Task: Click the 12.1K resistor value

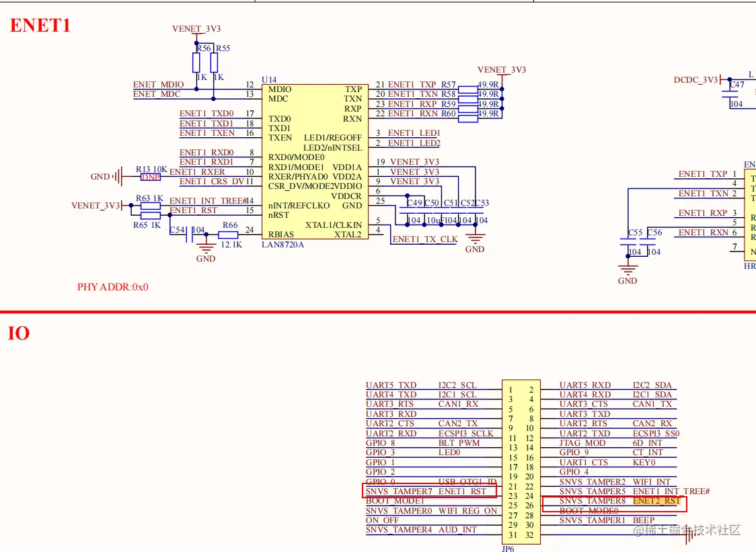Action: (231, 245)
